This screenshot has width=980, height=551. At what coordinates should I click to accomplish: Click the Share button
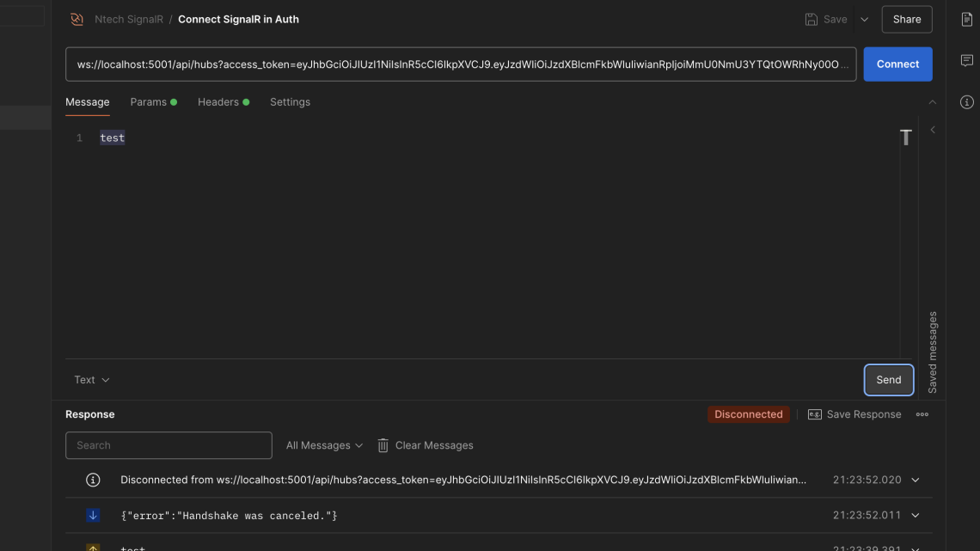coord(907,20)
